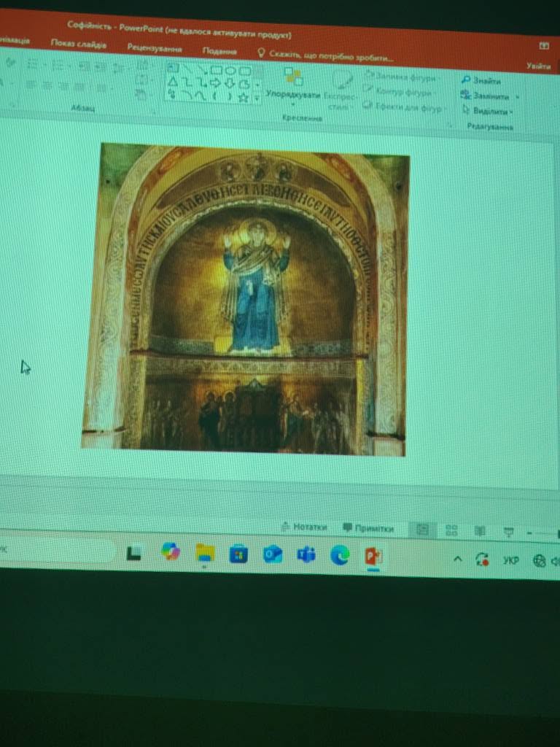Viewport: 560px width, 747px height.
Task: Select the oval shape in shapes gallery
Action: click(230, 71)
